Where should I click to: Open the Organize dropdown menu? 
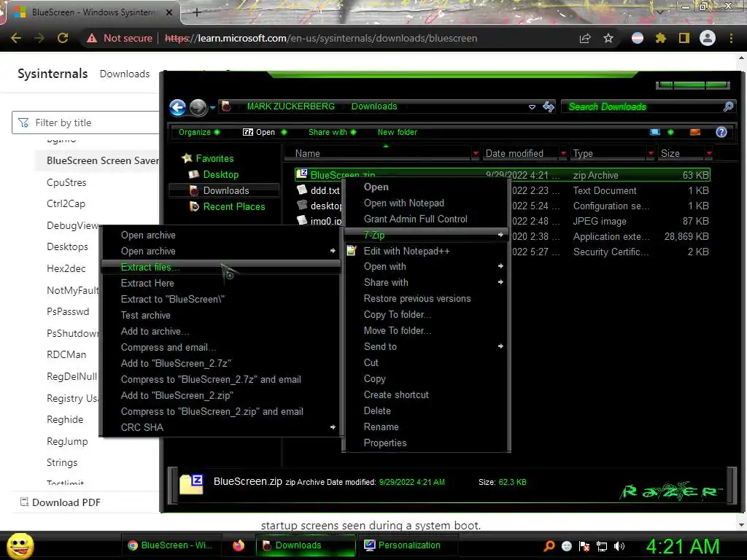click(198, 132)
